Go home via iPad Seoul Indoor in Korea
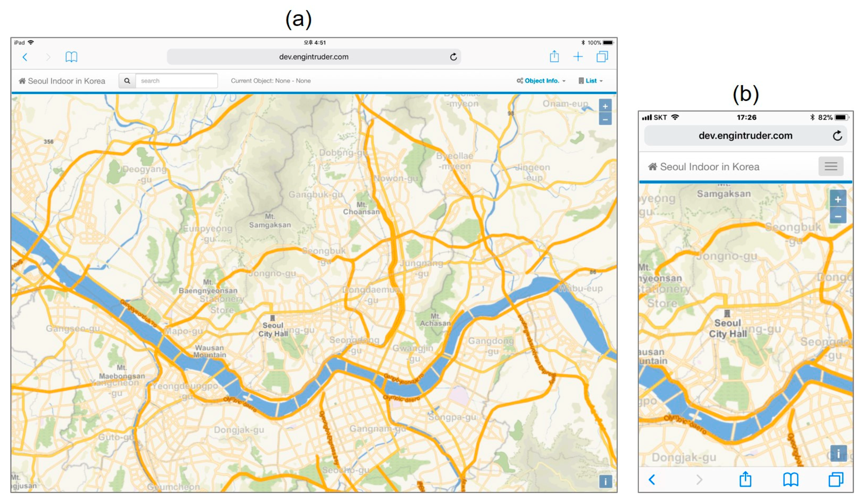 click(x=63, y=81)
